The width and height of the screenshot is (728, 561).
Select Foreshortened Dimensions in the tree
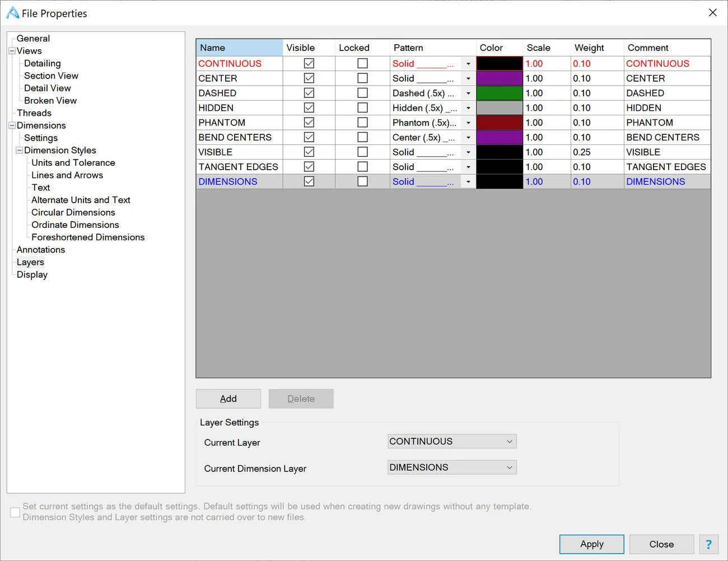(88, 237)
